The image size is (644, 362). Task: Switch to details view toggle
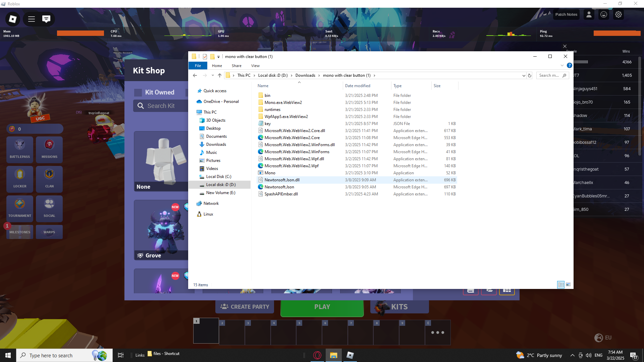561,285
